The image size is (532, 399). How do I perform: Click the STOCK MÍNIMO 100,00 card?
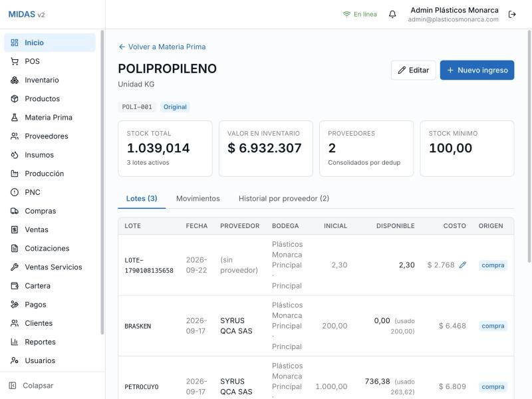pos(467,148)
